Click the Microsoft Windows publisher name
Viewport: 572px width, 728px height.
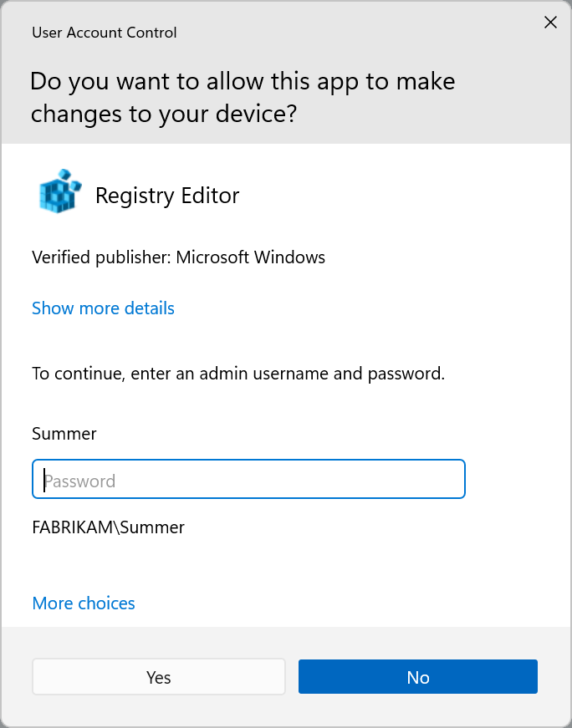250,257
